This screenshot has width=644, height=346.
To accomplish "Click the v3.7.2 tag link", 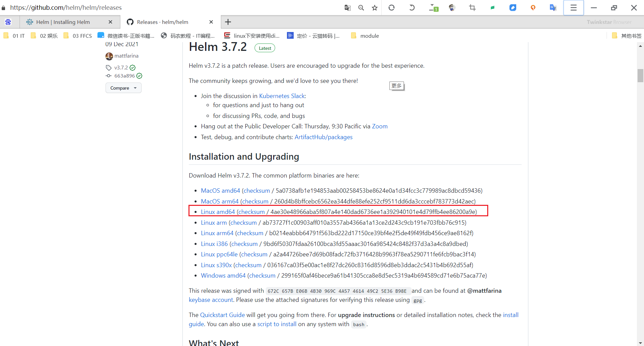I will [x=121, y=68].
